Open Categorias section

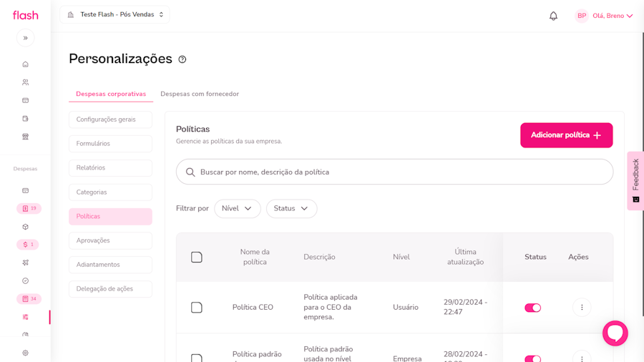(x=110, y=192)
